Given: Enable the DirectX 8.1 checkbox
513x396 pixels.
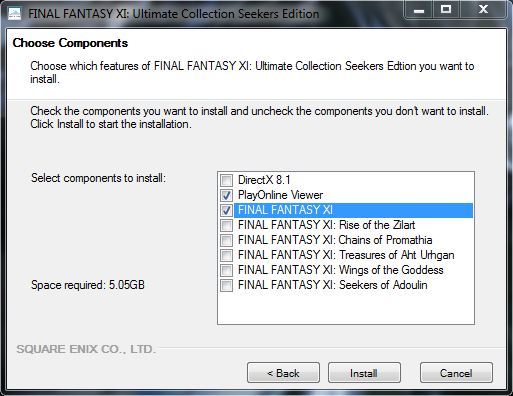Looking at the screenshot, I should point(226,180).
